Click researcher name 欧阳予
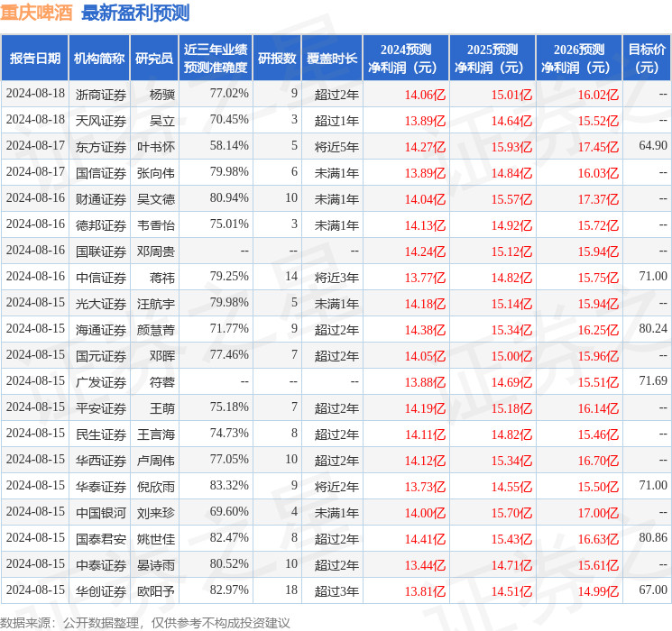The image size is (672, 631). tap(155, 591)
